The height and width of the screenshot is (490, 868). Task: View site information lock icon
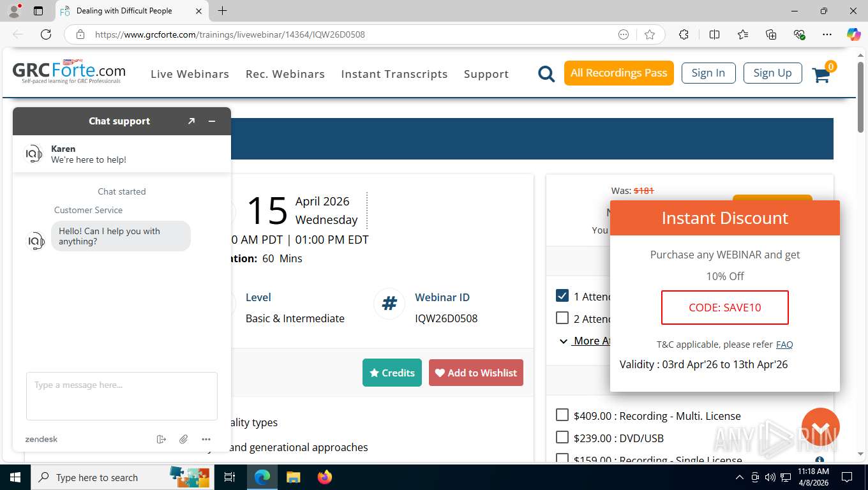80,34
